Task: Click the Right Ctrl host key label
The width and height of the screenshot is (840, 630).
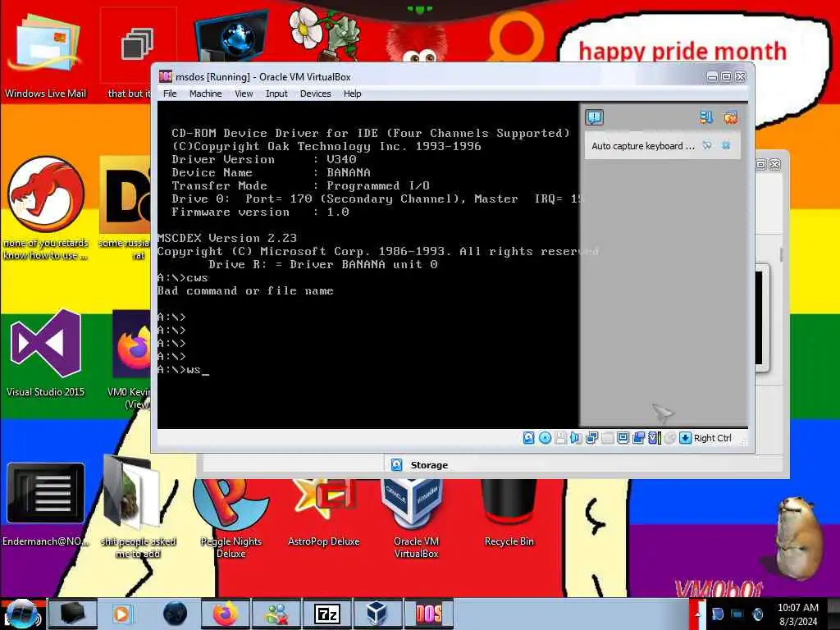Action: 713,438
